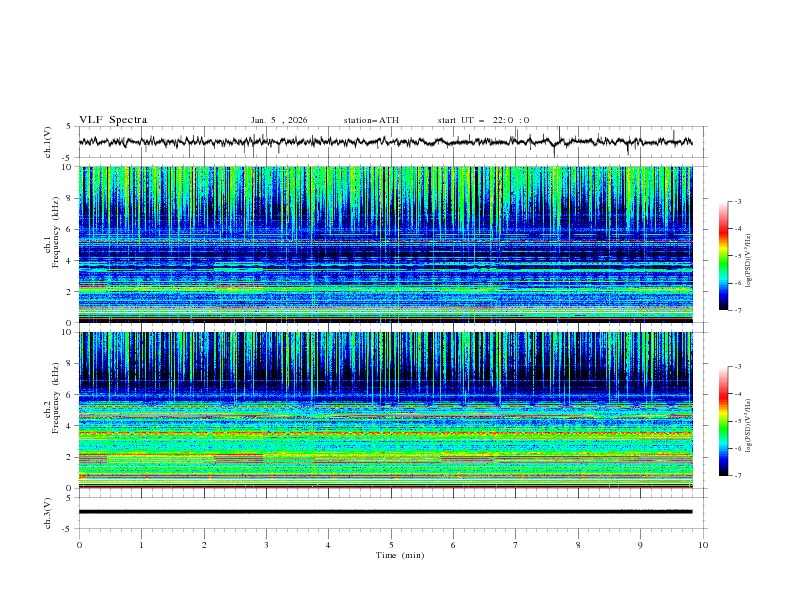
Task: Select the 2 minute tick on time axis
Action: 204,545
